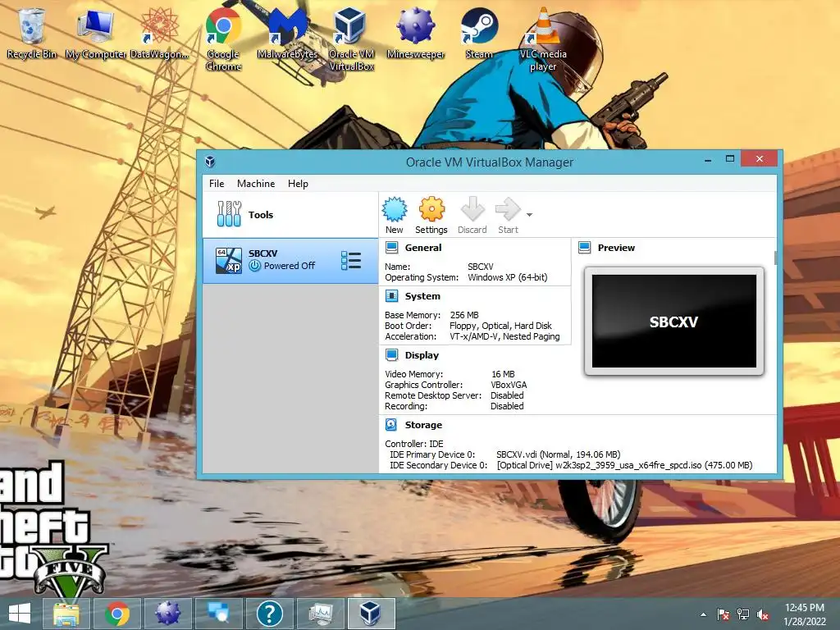
Task: Click the Minesweeper taskbar icon
Action: click(168, 614)
